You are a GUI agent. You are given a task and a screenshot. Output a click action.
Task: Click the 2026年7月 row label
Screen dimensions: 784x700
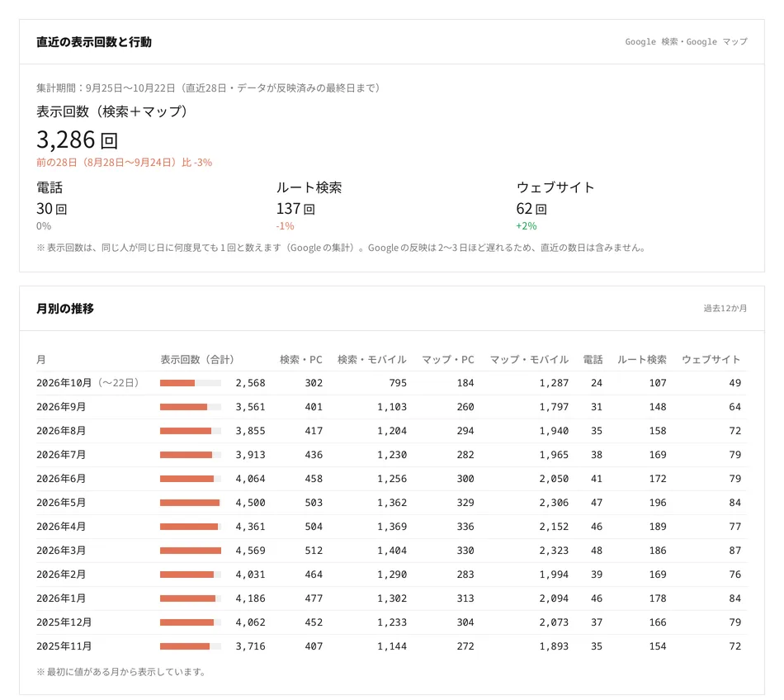pyautogui.click(x=61, y=455)
